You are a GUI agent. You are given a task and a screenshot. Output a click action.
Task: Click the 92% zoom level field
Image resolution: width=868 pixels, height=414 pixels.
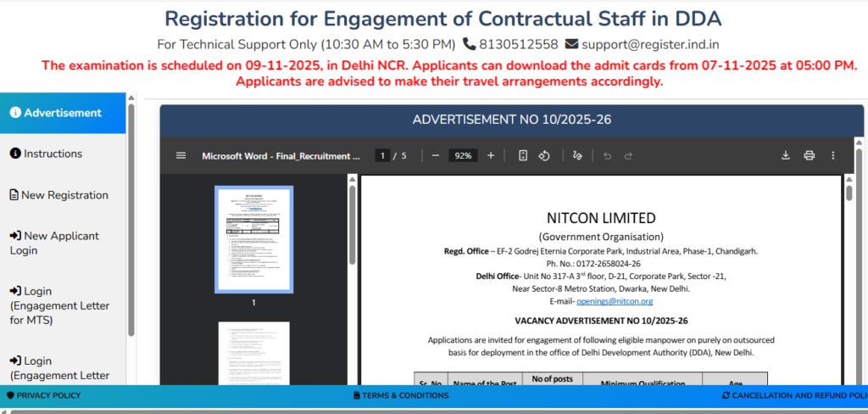(x=463, y=156)
